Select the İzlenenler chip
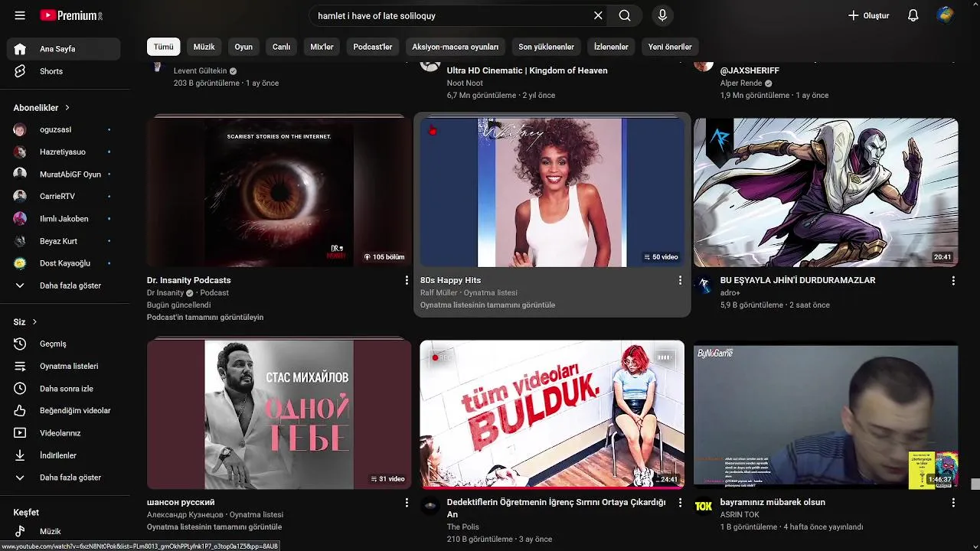 pyautogui.click(x=611, y=47)
